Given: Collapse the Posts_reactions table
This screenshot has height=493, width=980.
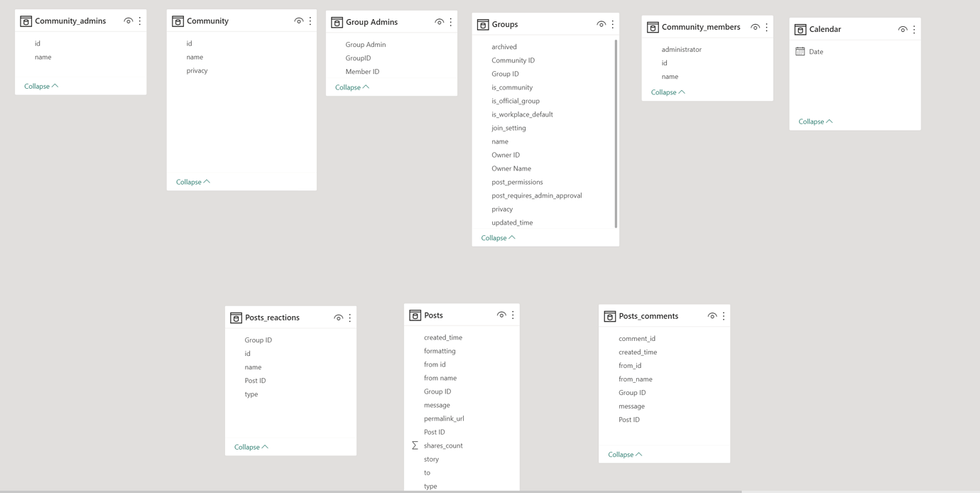Looking at the screenshot, I should coord(247,446).
